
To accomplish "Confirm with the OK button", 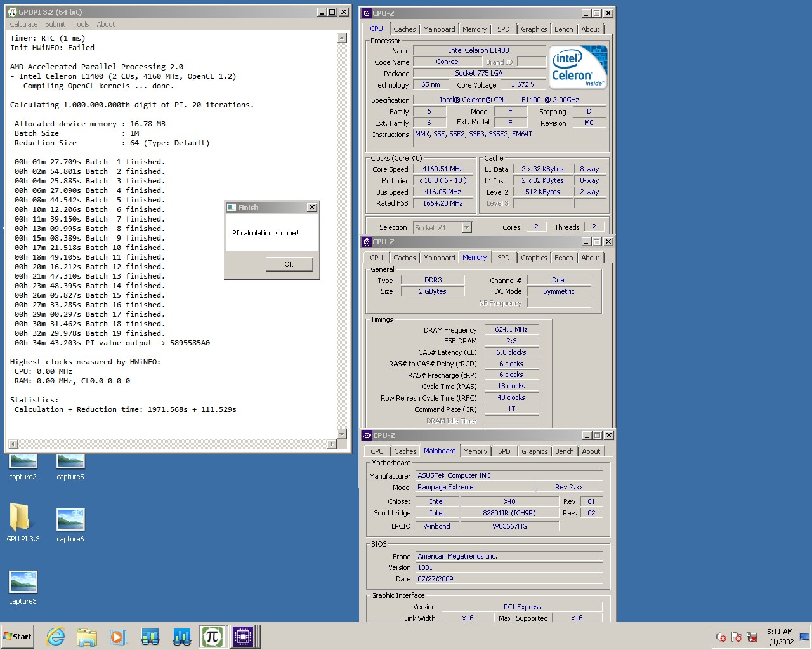I will click(289, 264).
